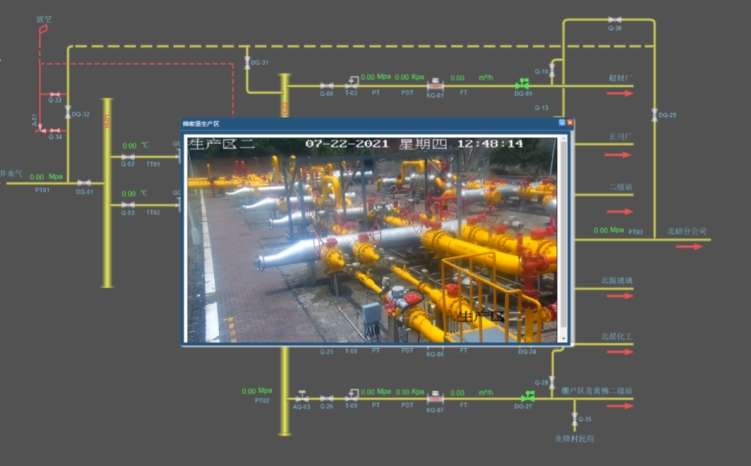Image resolution: width=751 pixels, height=466 pixels.
Task: Click the 先锋村民用 label
Action: (x=574, y=438)
